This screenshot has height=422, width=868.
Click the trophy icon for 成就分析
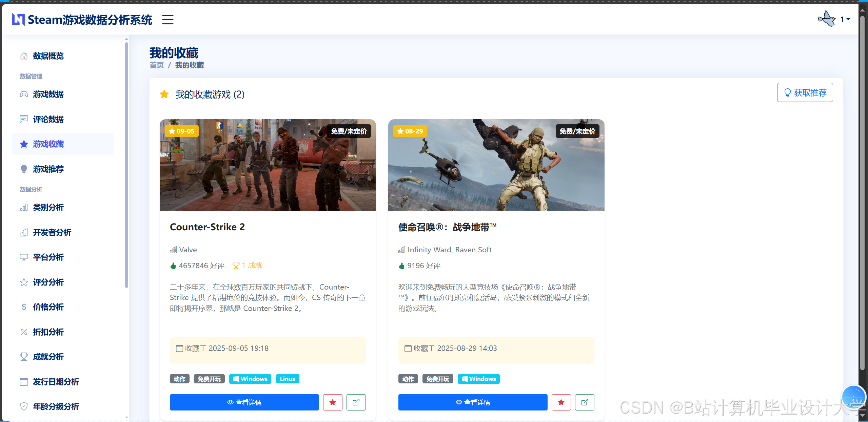pos(24,357)
